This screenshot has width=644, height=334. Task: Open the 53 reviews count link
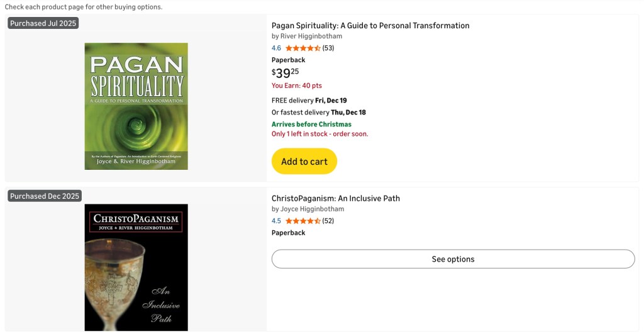(328, 48)
